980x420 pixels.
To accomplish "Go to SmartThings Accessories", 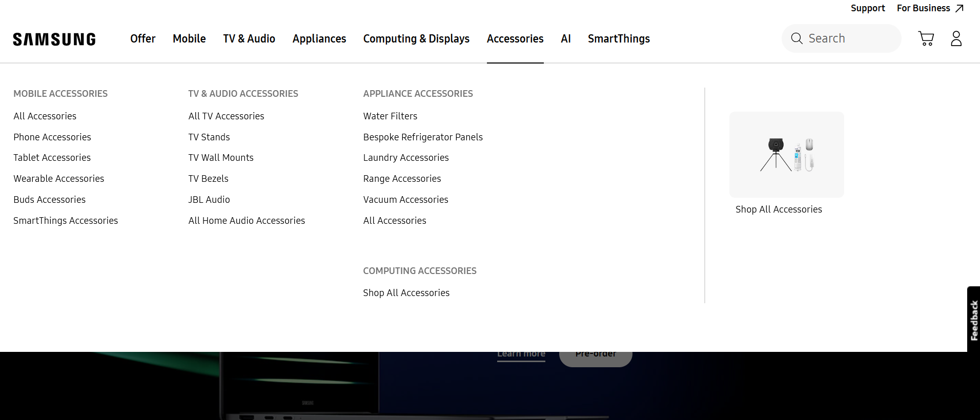I will point(66,221).
